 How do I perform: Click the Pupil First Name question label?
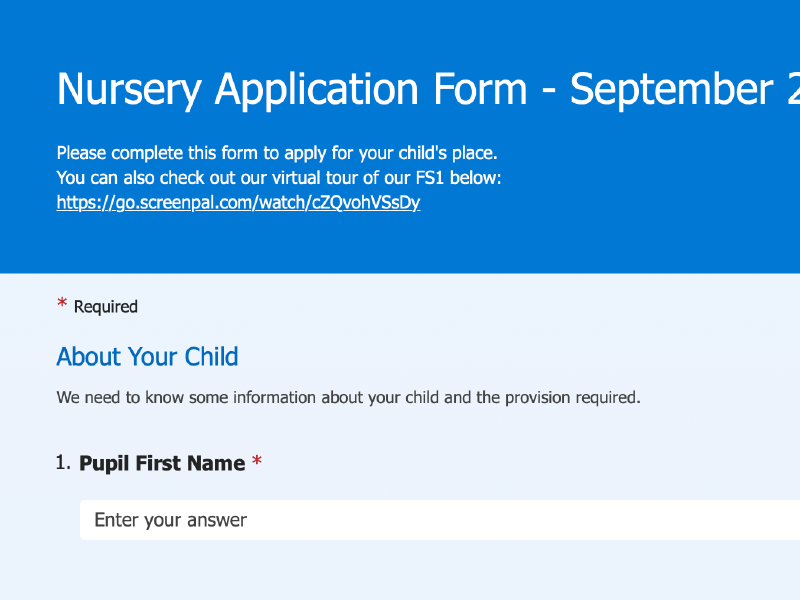(x=162, y=463)
